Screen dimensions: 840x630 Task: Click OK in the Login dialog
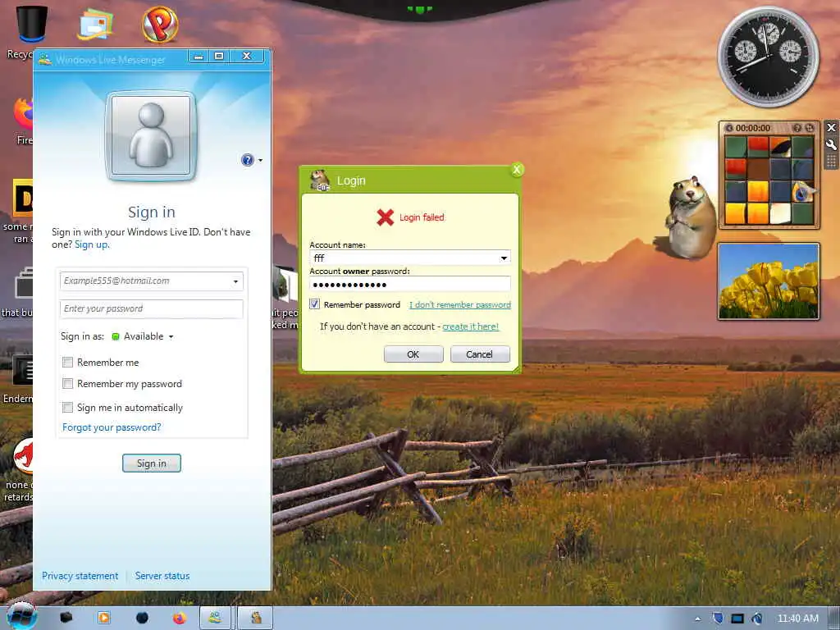pyautogui.click(x=413, y=354)
